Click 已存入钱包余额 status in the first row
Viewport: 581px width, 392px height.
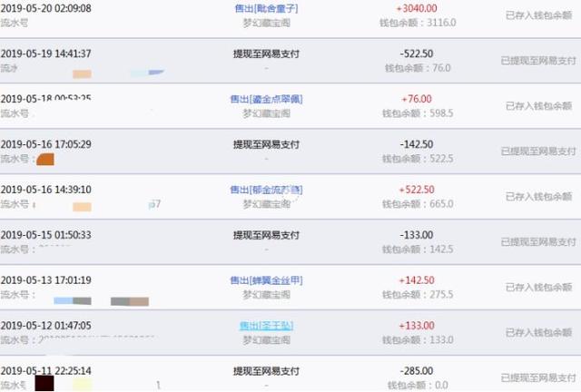click(538, 15)
